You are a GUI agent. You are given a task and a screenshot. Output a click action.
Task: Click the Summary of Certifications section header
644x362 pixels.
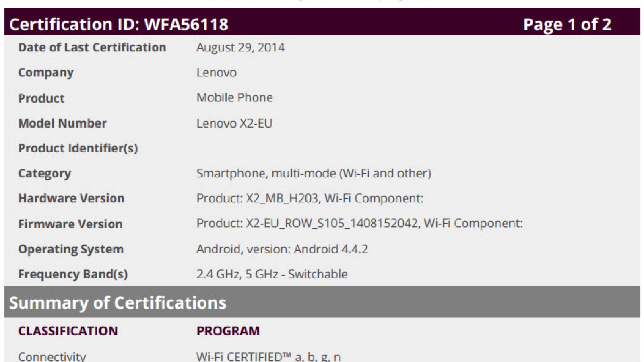[118, 302]
